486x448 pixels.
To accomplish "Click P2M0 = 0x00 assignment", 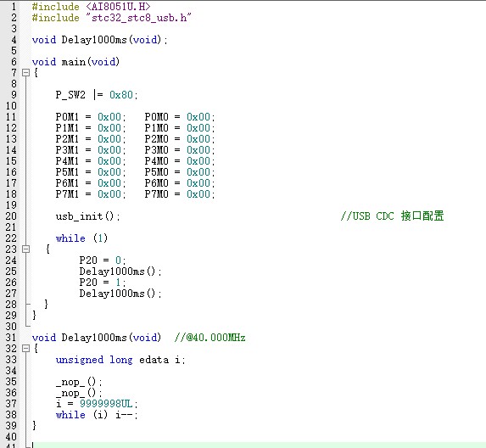I will [x=180, y=139].
